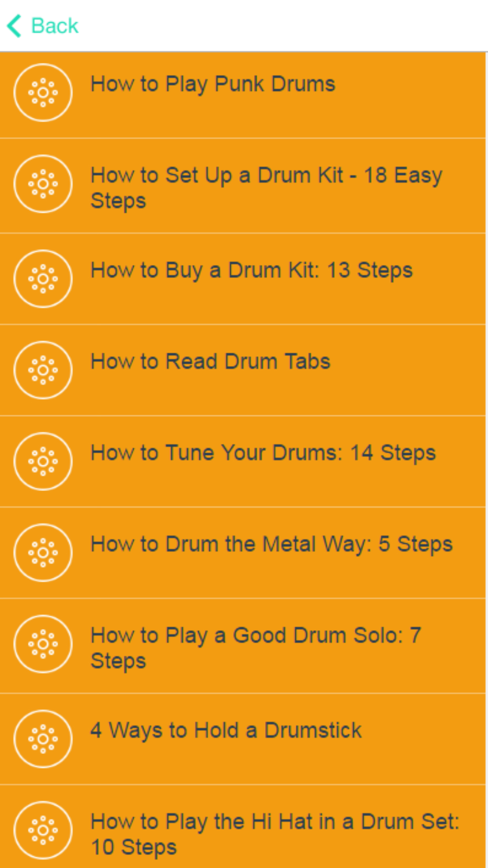The width and height of the screenshot is (488, 868).
Task: Tap the circle icon beside Punk Drums
Action: pos(43,93)
